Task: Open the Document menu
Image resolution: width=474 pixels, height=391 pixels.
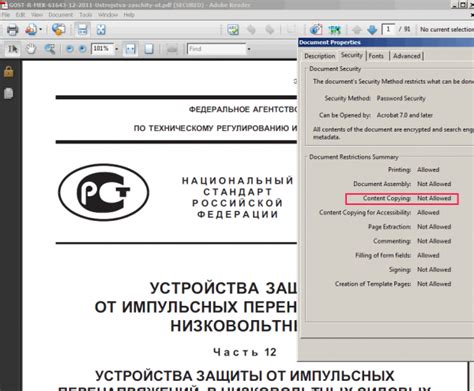Action: pyautogui.click(x=60, y=15)
